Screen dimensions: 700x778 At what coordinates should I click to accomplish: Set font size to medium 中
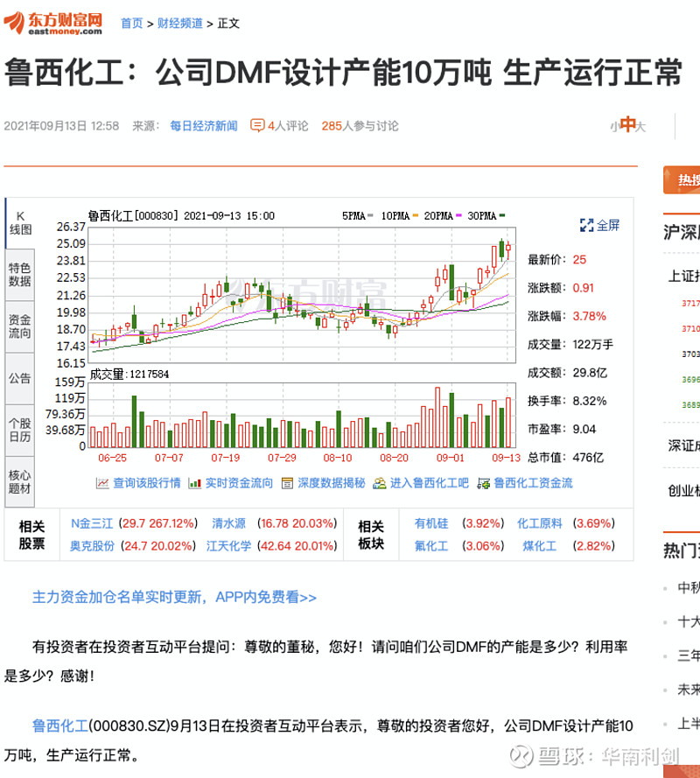point(627,124)
